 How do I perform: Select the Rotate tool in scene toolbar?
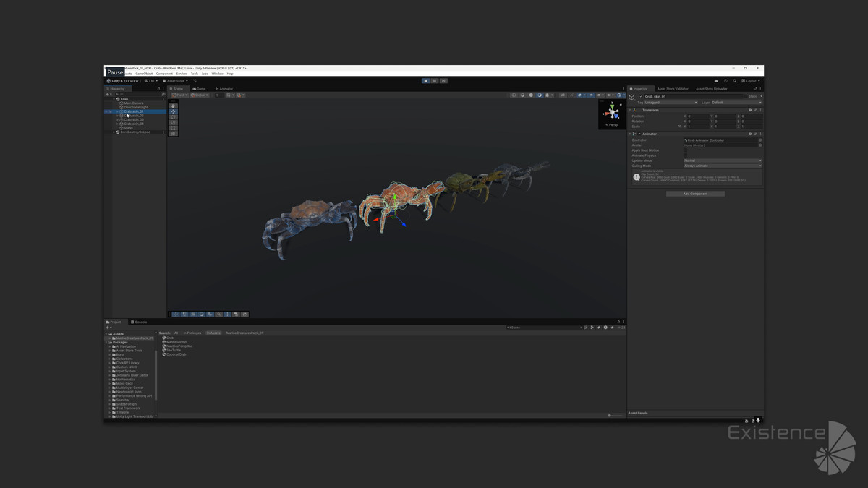pos(173,116)
